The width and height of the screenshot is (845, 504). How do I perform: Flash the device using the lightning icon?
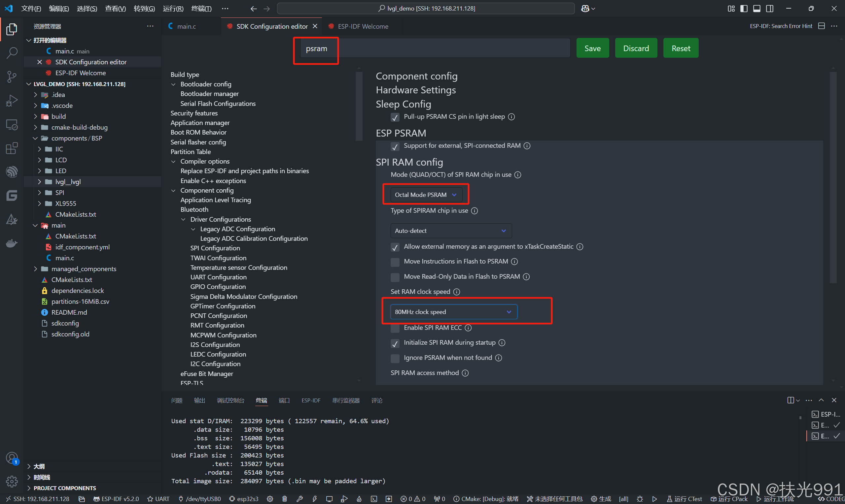[x=314, y=499]
